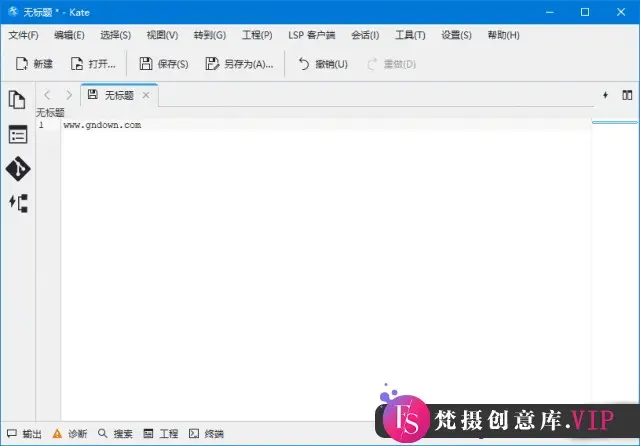640x446 pixels.
Task: Open the Documents sidebar panel icon
Action: coord(17,100)
